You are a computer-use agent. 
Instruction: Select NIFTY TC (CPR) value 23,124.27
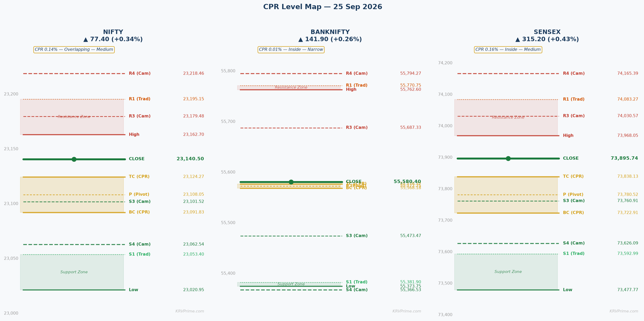(x=194, y=177)
